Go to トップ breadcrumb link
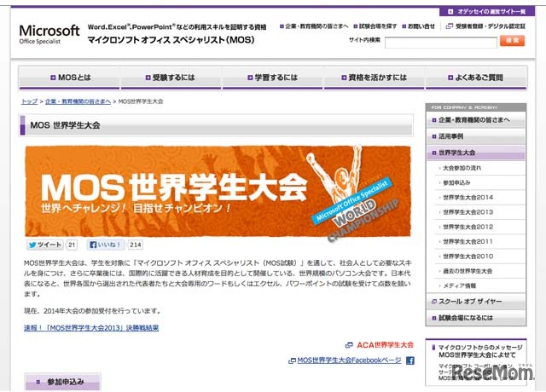Screen dimensions: 546x392 29,101
